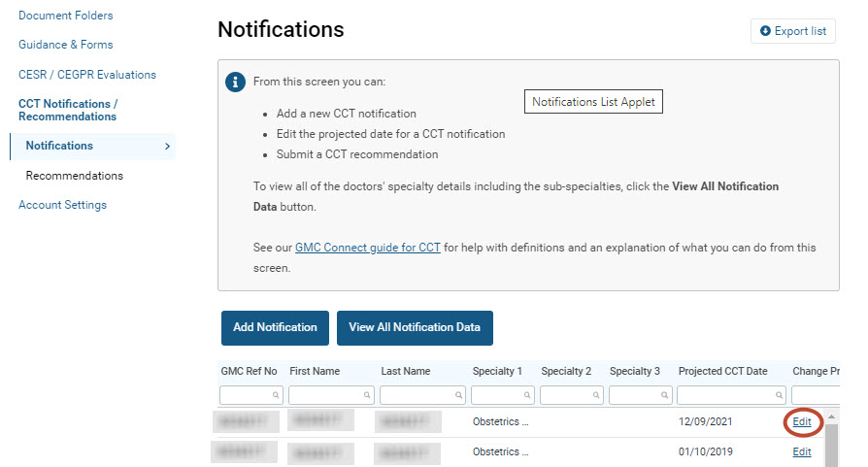Click the GMC Ref No filter field
The image size is (868, 467).
click(x=251, y=395)
